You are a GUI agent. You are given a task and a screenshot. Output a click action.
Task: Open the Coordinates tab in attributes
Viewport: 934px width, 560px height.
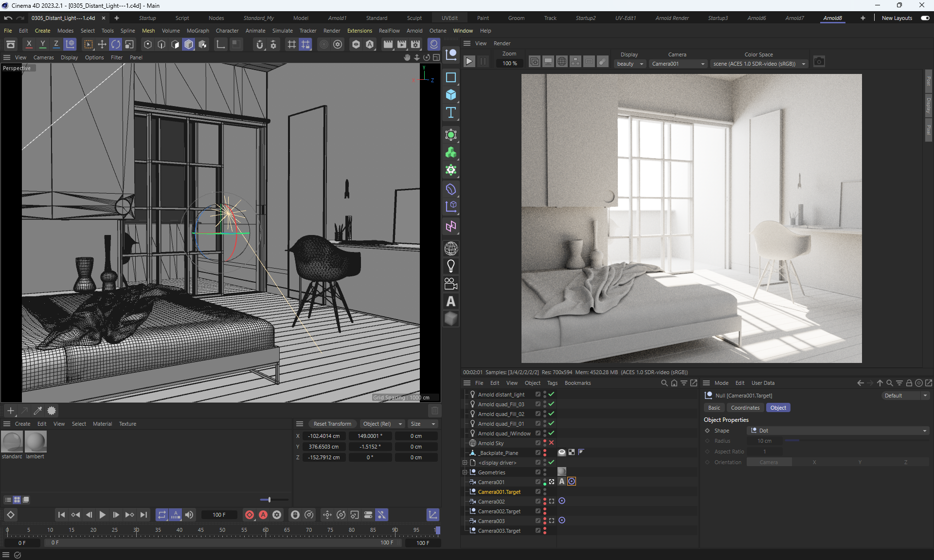745,408
